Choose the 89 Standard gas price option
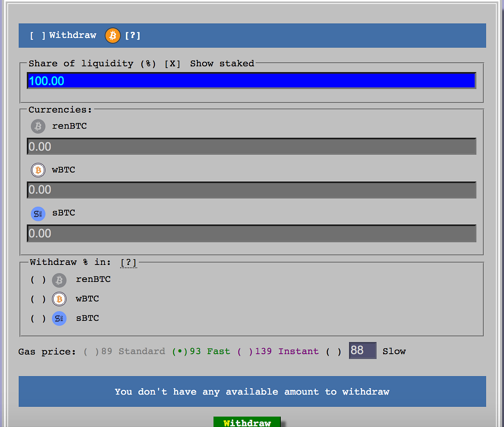 [124, 351]
